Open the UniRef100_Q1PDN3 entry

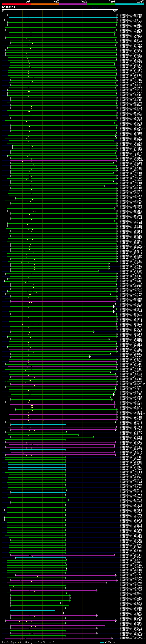131,394
